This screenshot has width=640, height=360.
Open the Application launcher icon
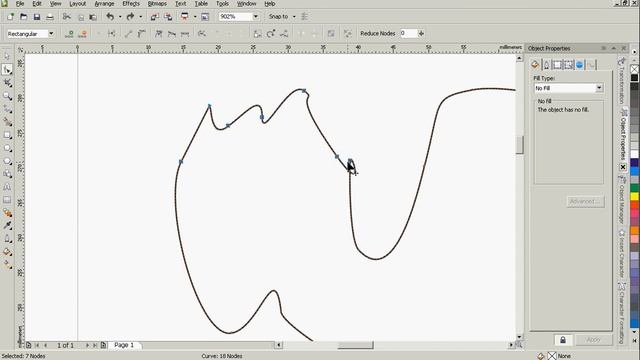point(184,17)
